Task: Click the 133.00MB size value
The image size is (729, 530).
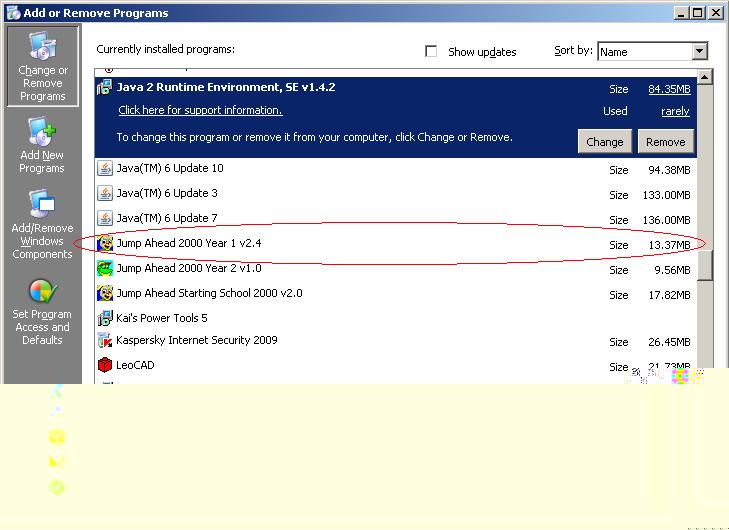Action: tap(666, 195)
